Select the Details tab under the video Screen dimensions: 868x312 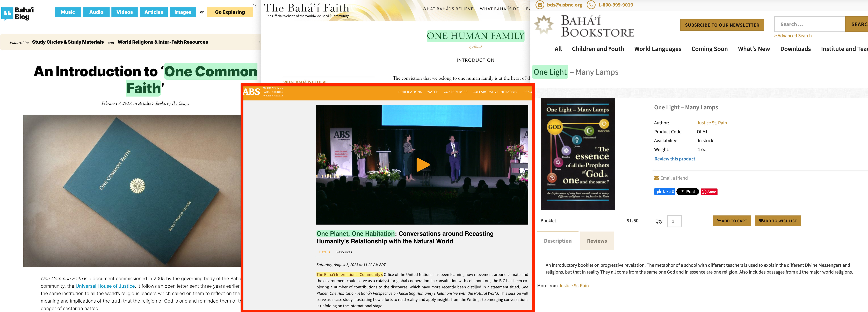324,252
